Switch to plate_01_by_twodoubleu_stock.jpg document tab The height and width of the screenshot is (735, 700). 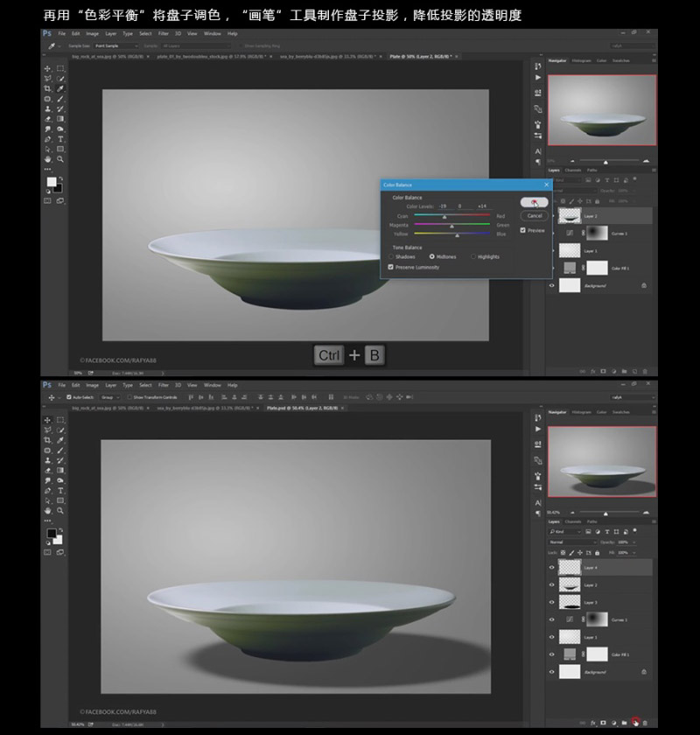212,56
